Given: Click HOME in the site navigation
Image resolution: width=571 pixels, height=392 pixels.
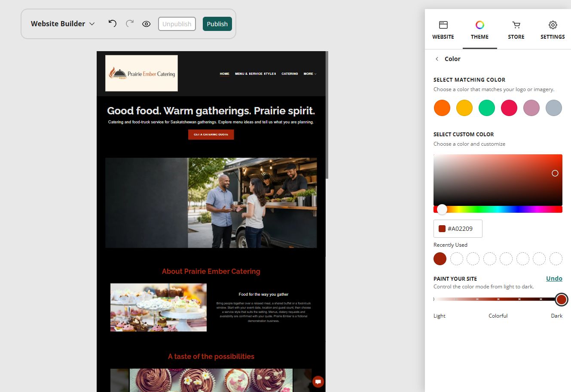Looking at the screenshot, I should tap(225, 74).
